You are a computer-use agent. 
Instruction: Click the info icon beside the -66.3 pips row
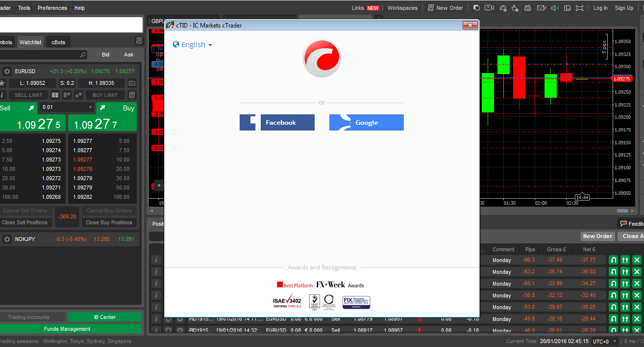[156, 260]
